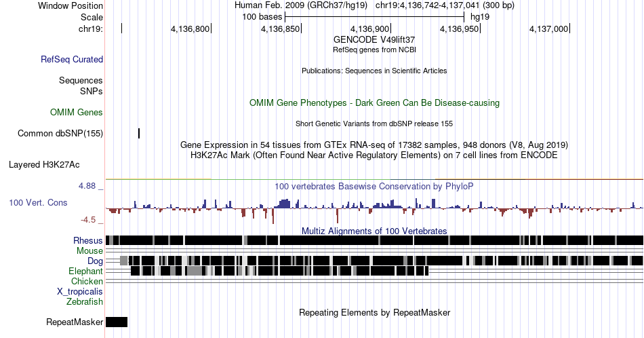Select the Mouse alignment row label
Image resolution: width=644 pixels, height=338 pixels.
pos(89,251)
